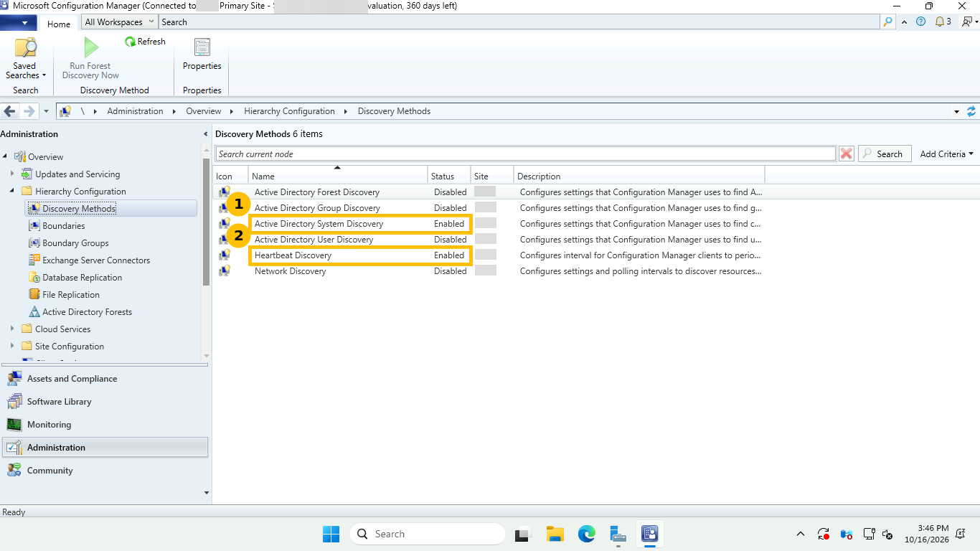Image resolution: width=980 pixels, height=551 pixels.
Task: Open Properties from the ribbon
Action: tap(202, 55)
